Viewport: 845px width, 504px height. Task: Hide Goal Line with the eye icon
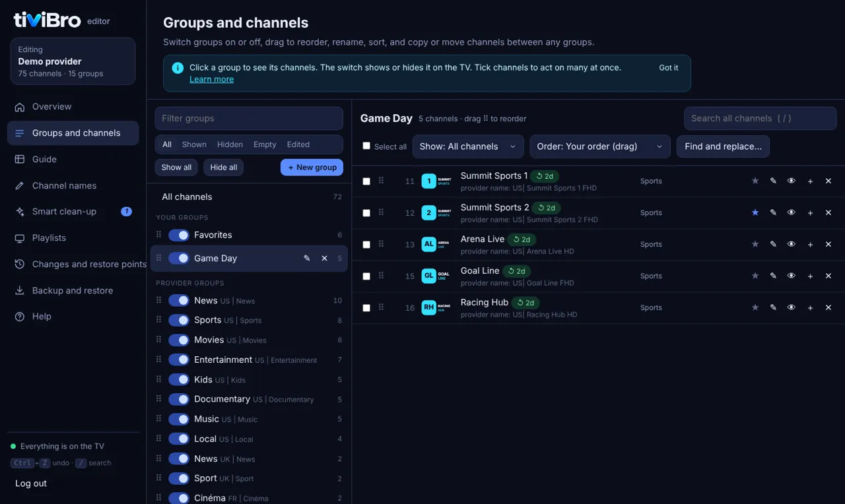(792, 276)
